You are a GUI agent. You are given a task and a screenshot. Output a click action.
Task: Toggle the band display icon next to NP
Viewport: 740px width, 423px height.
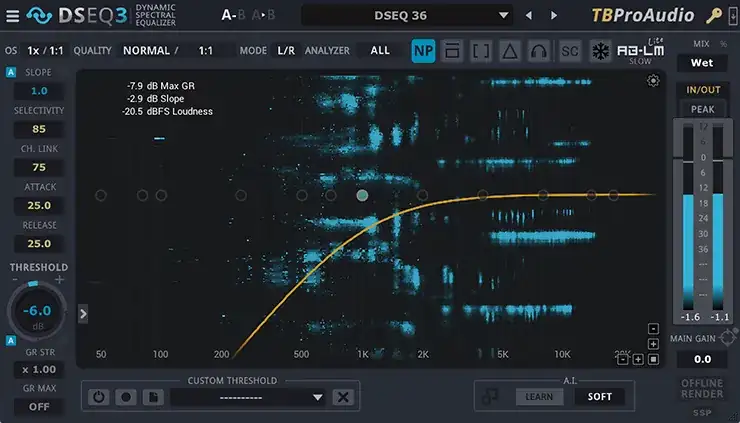(452, 51)
